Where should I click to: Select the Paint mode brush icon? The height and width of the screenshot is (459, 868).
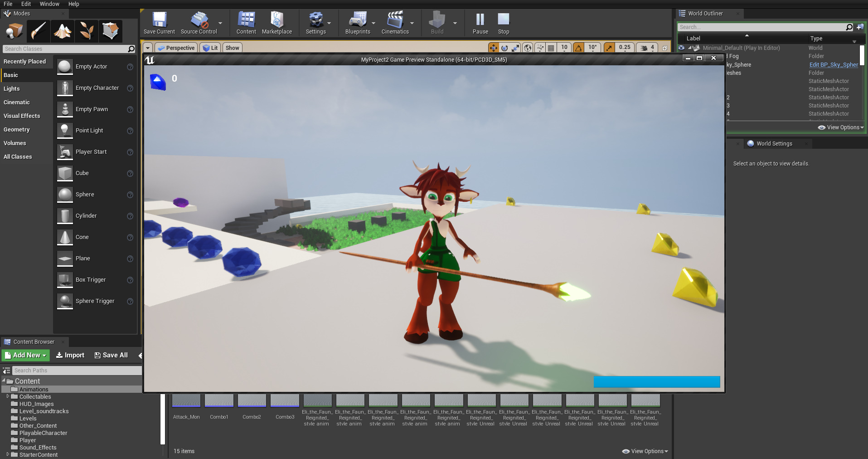(38, 31)
